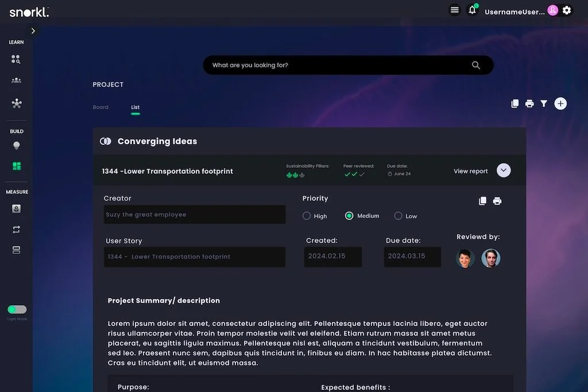Click the Converging Ideas overlap icon
This screenshot has height=392, width=588.
point(106,141)
